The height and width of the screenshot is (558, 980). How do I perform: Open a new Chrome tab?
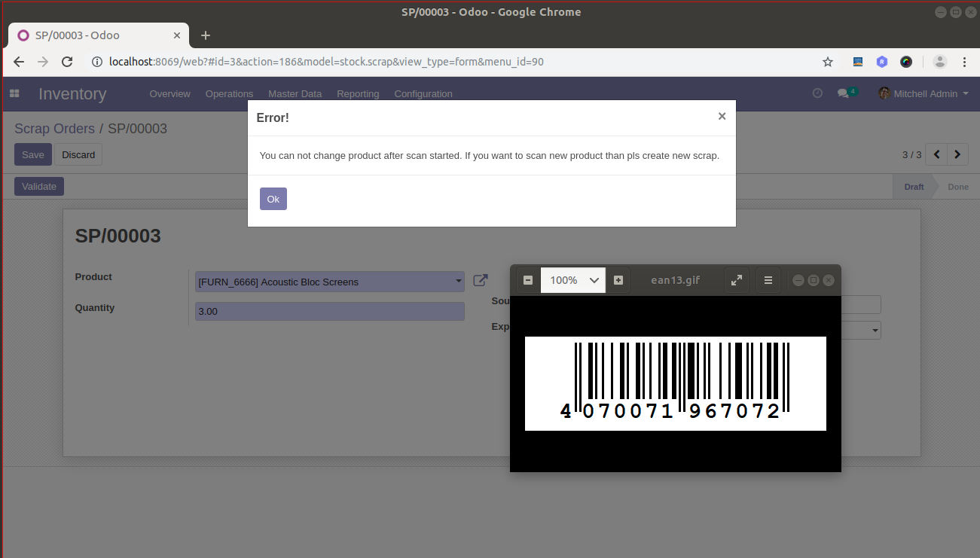(206, 35)
